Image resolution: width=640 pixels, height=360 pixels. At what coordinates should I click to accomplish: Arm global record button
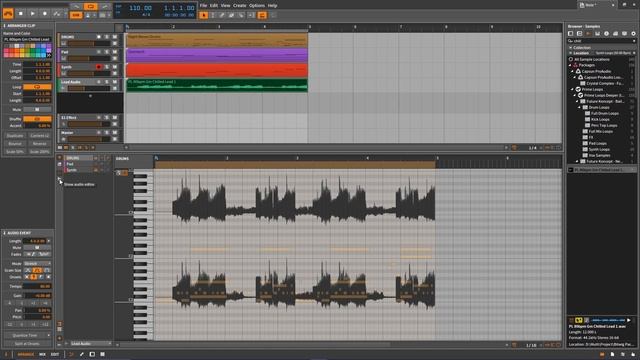[45, 13]
